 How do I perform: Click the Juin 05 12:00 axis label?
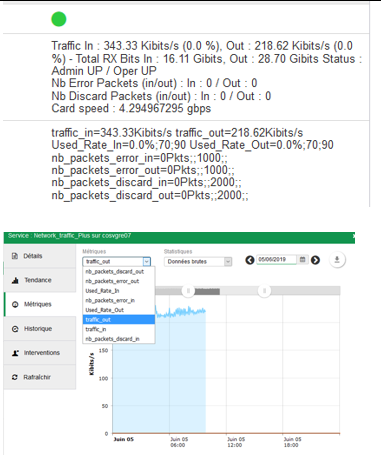pos(236,442)
